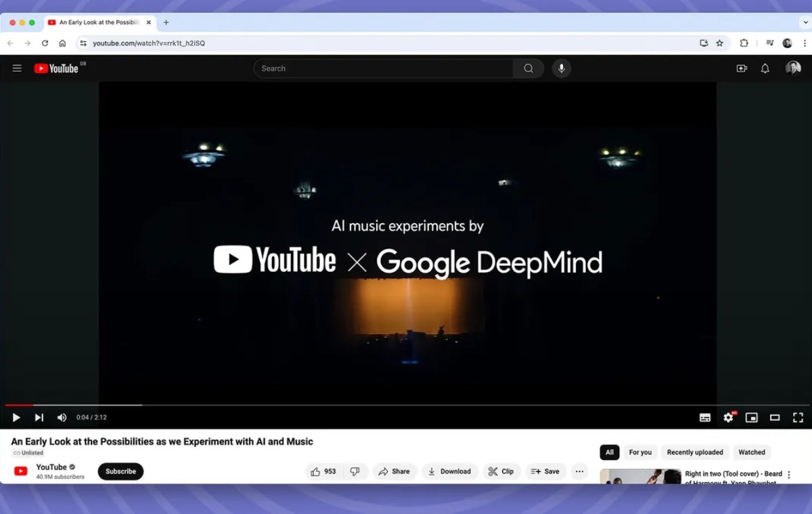Viewport: 812px width, 514px height.
Task: Skip to the next video
Action: [39, 417]
